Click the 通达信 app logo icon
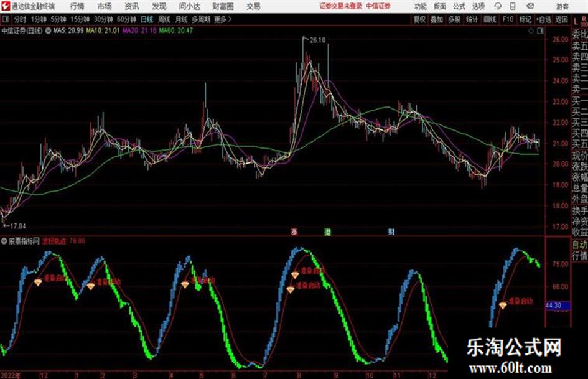This screenshot has width=588, height=379. [x=6, y=6]
